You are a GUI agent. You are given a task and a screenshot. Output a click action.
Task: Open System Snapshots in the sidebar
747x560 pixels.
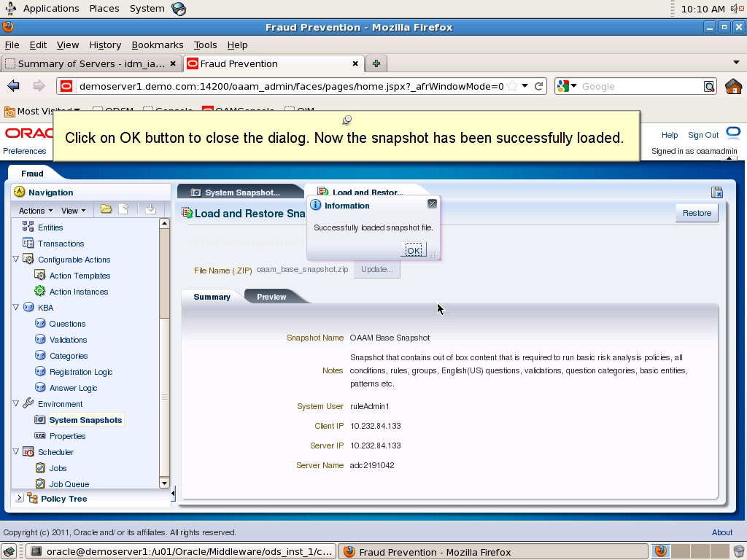pos(85,419)
